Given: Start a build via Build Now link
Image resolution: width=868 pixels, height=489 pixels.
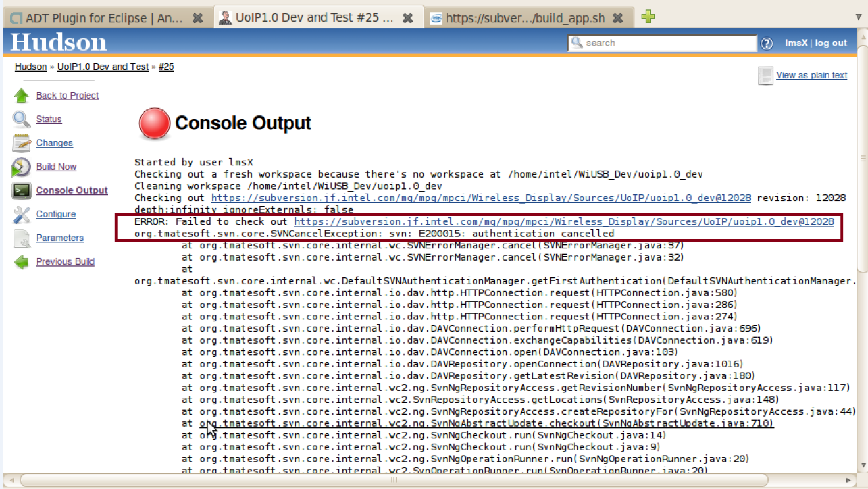Looking at the screenshot, I should 56,167.
